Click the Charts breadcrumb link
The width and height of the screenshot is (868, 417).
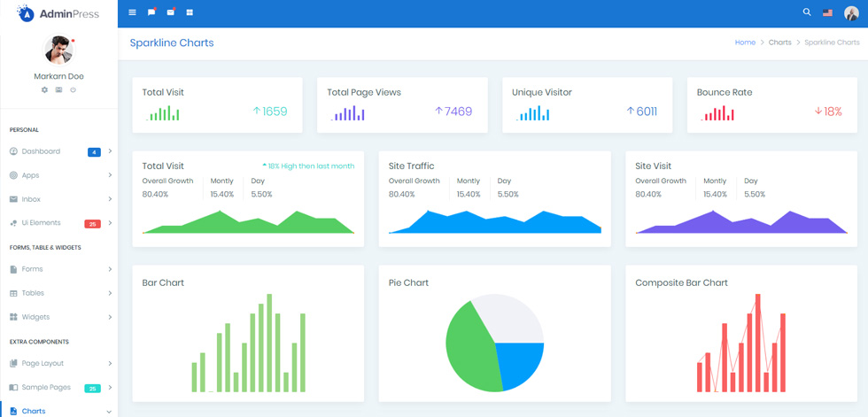tap(780, 42)
